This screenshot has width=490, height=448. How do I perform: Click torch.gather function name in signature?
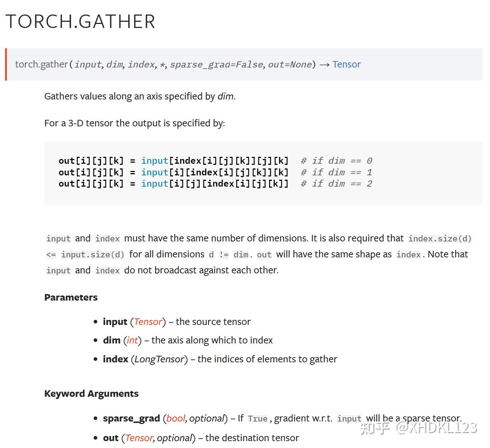tap(41, 64)
